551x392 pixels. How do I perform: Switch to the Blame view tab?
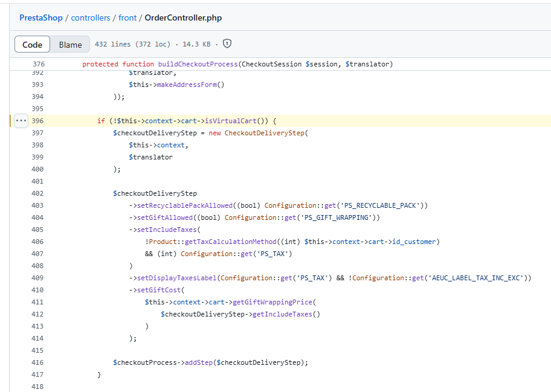[70, 45]
